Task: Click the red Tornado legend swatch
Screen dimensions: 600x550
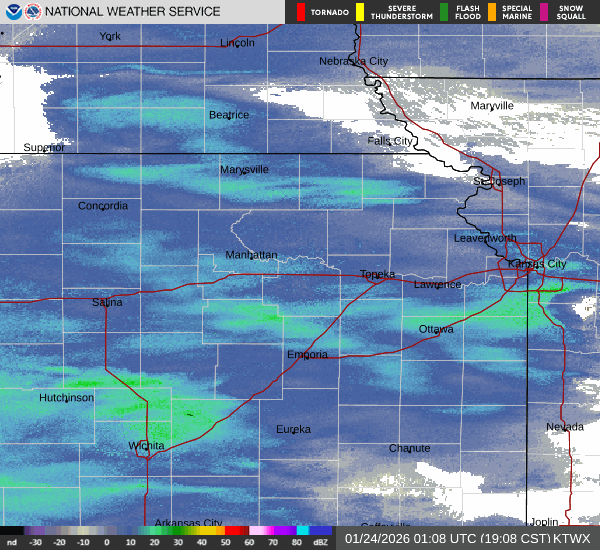Action: 301,12
